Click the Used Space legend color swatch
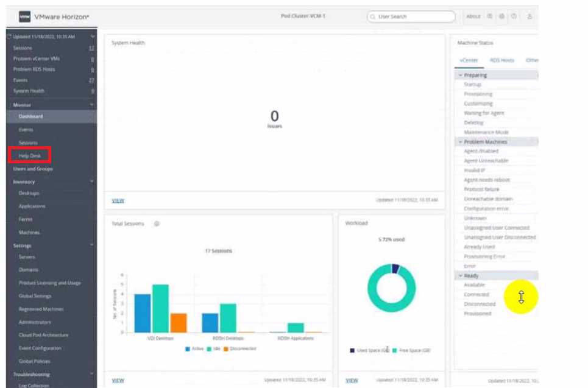Image resolution: width=588 pixels, height=388 pixels. tap(352, 350)
